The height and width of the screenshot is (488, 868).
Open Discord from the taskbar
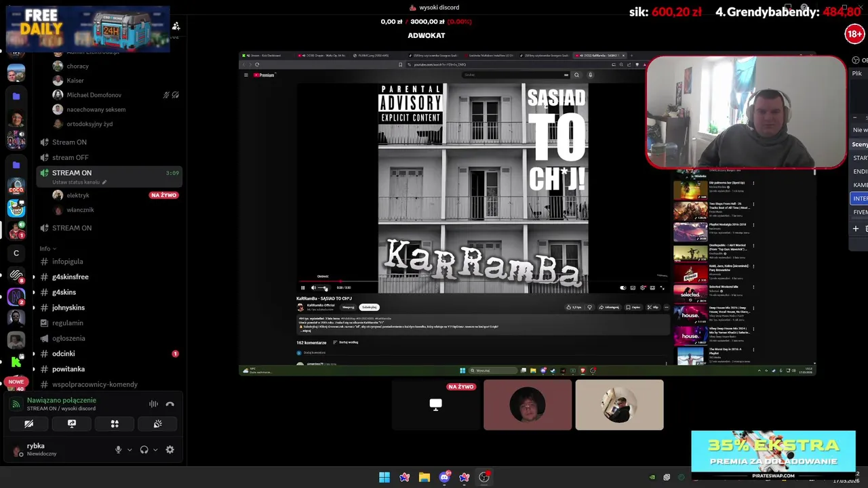pyautogui.click(x=444, y=477)
